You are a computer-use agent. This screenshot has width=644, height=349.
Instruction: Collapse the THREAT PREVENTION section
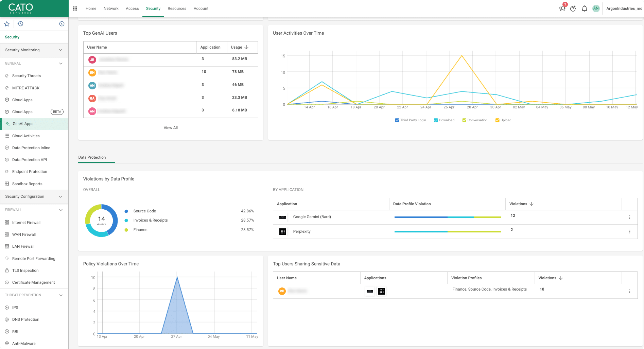coord(61,295)
